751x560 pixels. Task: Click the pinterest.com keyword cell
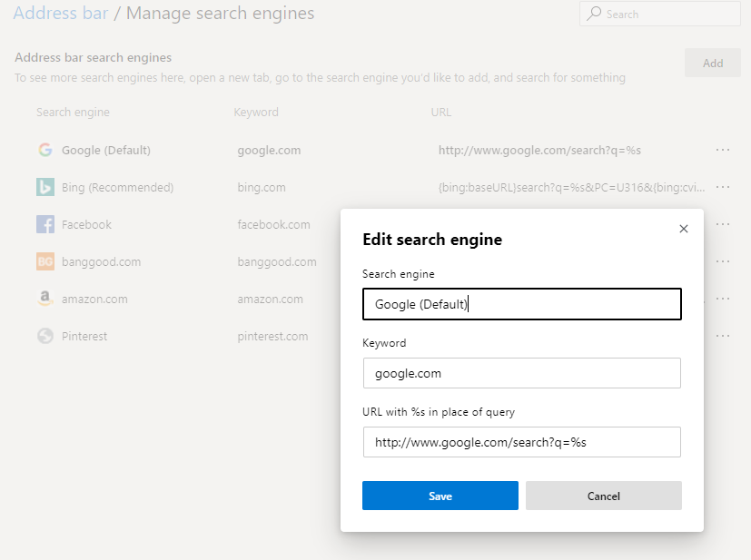tap(272, 337)
